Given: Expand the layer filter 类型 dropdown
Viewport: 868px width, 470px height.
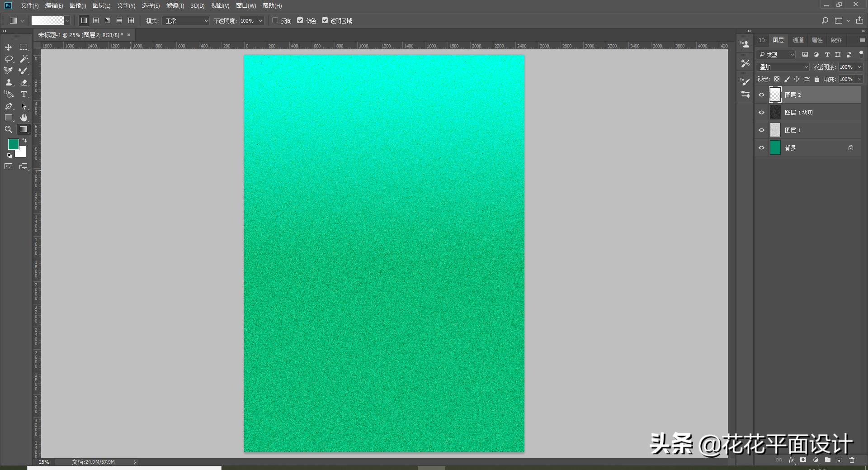Looking at the screenshot, I should click(x=776, y=55).
